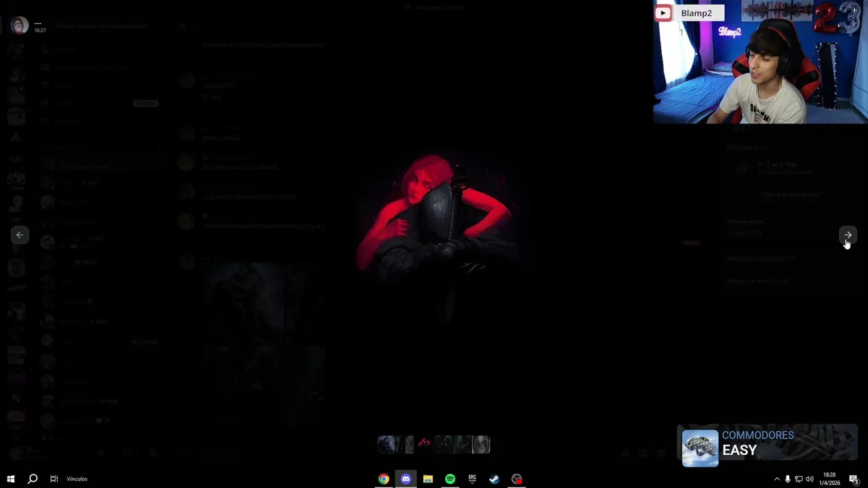Select the second grey thumbnail in the filmstrip
This screenshot has height=488, width=868.
pyautogui.click(x=406, y=445)
